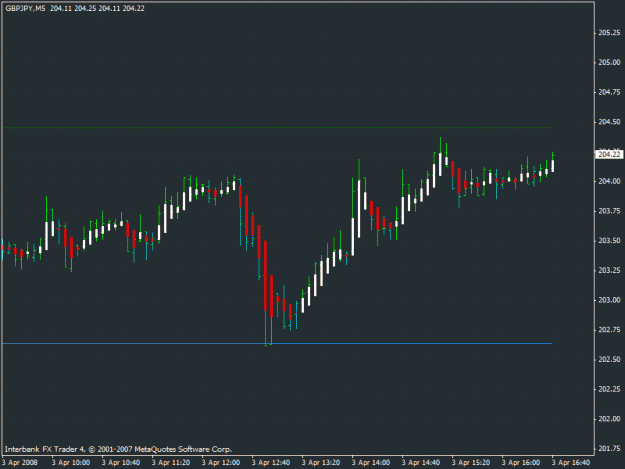625x469 pixels.
Task: Select the green dotted resistance line
Action: (277, 128)
